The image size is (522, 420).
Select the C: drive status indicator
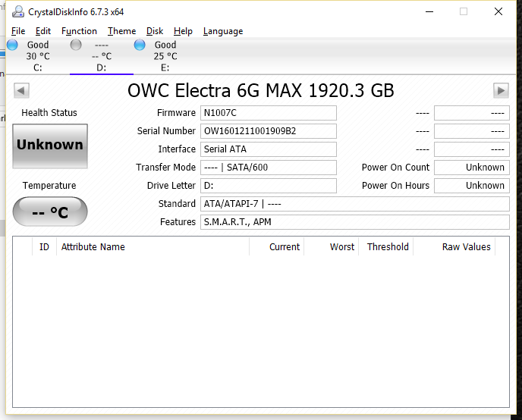(12, 45)
